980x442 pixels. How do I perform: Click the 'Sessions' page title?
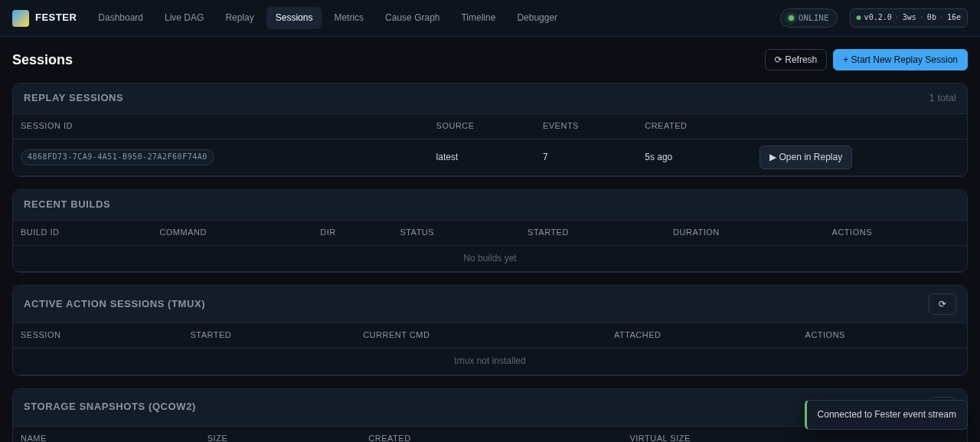click(x=42, y=60)
